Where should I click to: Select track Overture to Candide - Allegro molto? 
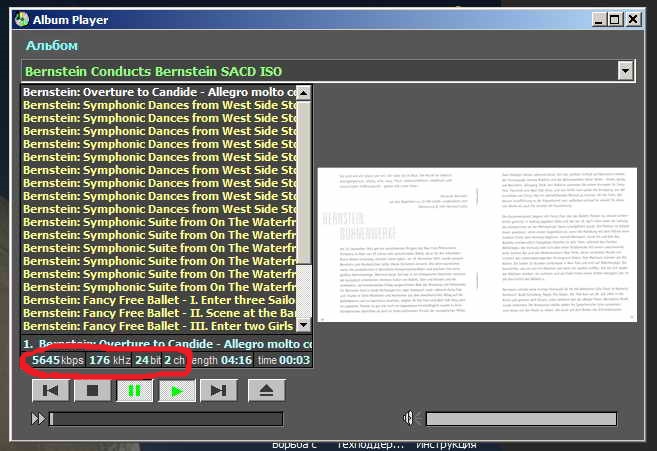pos(159,92)
